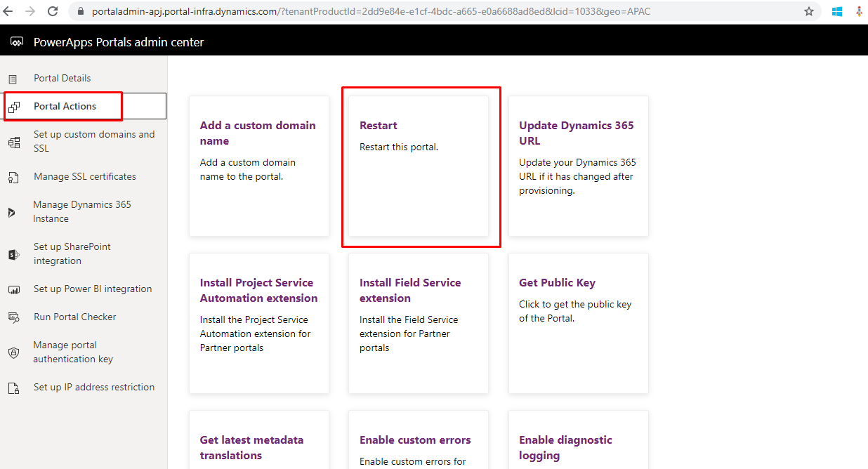
Task: Click Get latest metadata translations card
Action: (x=259, y=440)
